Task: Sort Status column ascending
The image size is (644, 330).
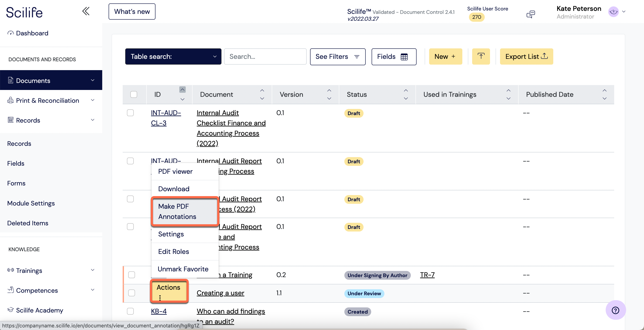Action: (406, 90)
